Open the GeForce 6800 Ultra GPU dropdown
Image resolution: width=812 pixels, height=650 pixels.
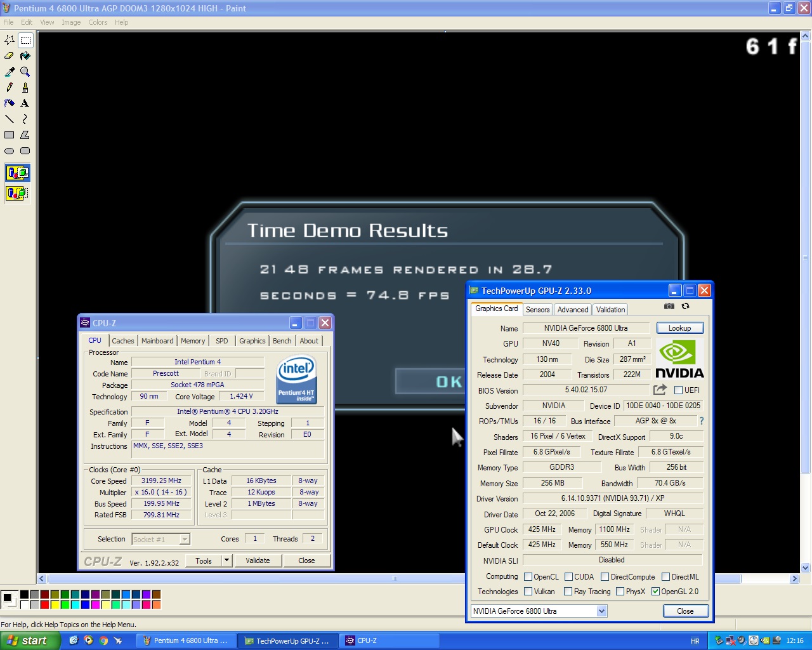(x=601, y=611)
